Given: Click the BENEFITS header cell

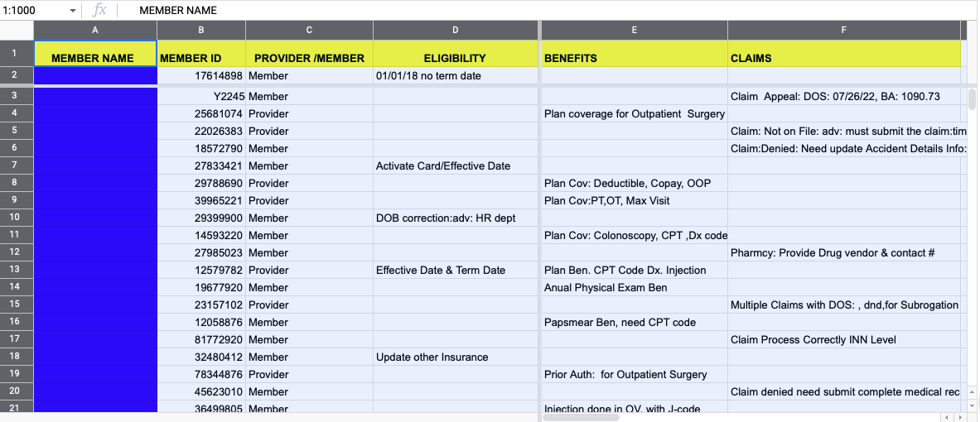Looking at the screenshot, I should [x=634, y=58].
